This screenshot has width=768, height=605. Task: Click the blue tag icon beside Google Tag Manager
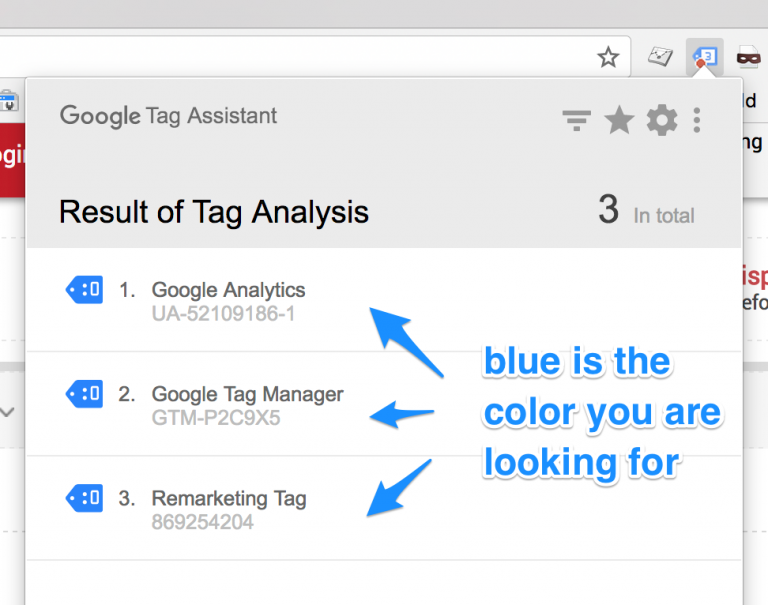tap(84, 394)
